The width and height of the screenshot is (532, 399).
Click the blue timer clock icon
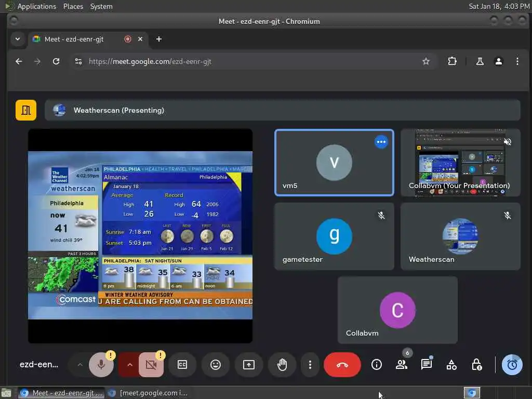pyautogui.click(x=512, y=365)
